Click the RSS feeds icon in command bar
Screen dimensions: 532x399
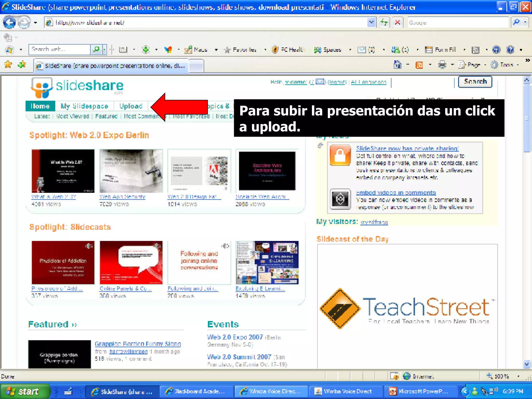[419, 65]
